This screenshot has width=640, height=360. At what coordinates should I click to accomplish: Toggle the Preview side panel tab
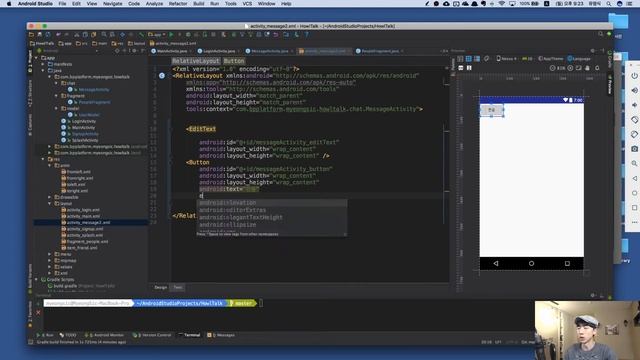tap(610, 84)
